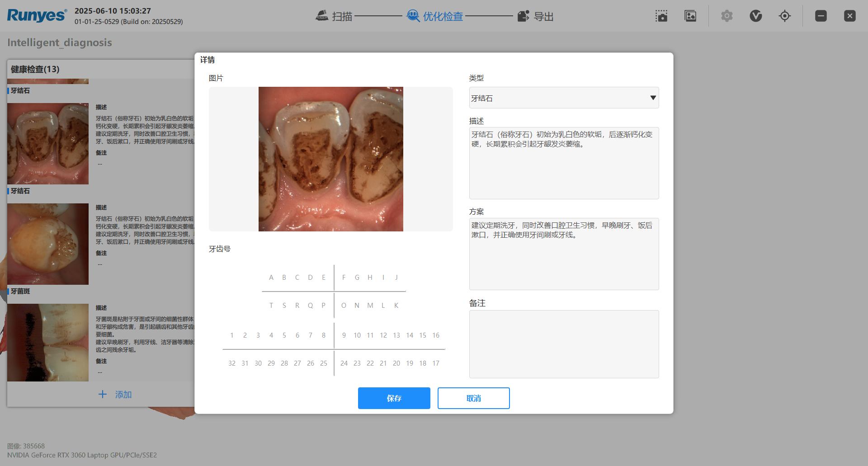Click the screenshot capture icon

coord(661,16)
